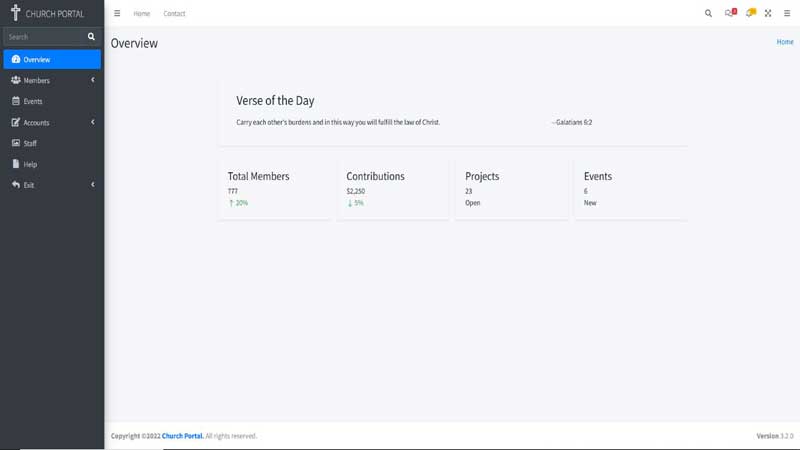This screenshot has height=450, width=800.
Task: Click into the sidebar Search field
Action: click(x=42, y=37)
